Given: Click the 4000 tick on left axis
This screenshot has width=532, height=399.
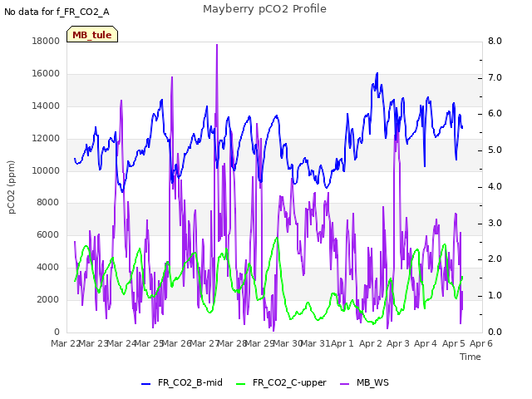Looking at the screenshot, I should click(48, 268).
